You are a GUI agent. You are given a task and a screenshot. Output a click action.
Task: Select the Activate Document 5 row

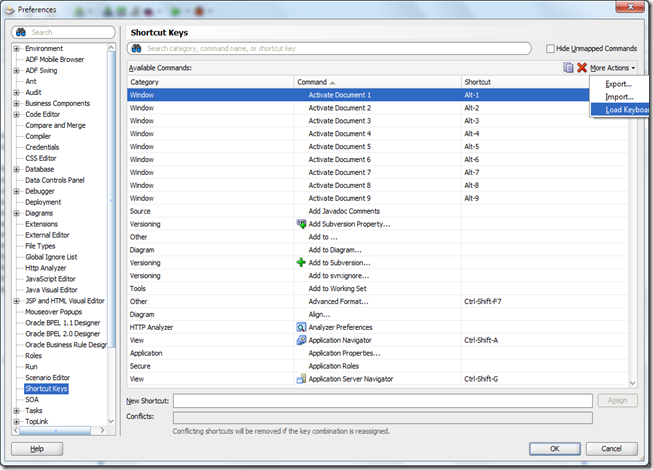[377, 147]
